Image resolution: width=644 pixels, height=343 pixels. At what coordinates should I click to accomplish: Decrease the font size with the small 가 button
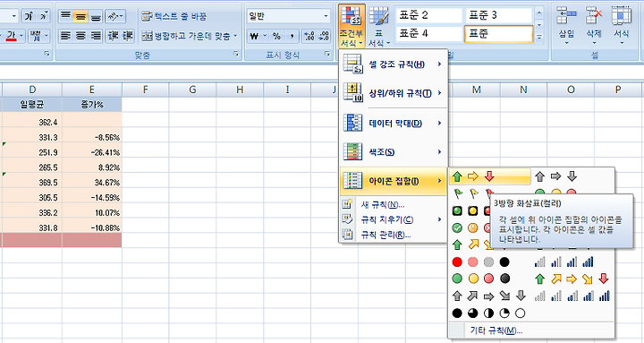click(44, 16)
